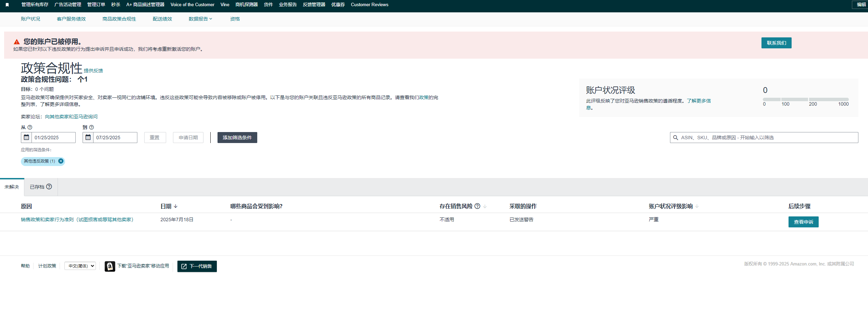
Task: Open Voice of the Customer
Action: coord(193,5)
